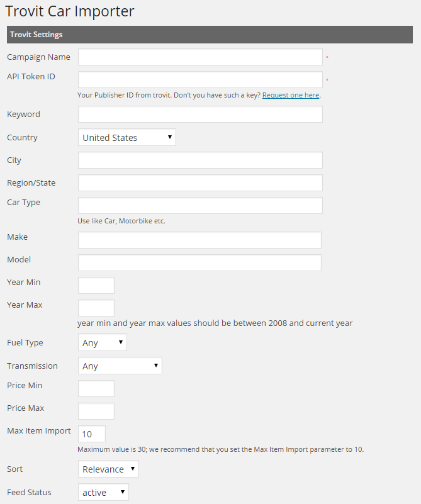This screenshot has width=421, height=504.
Task: Click the Year Min box
Action: click(x=96, y=286)
